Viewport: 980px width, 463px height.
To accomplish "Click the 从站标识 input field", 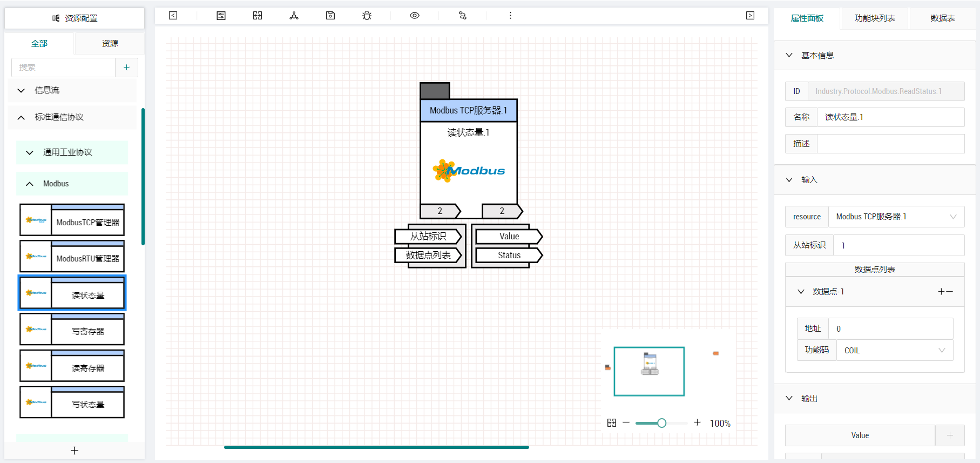I will tap(899, 245).
